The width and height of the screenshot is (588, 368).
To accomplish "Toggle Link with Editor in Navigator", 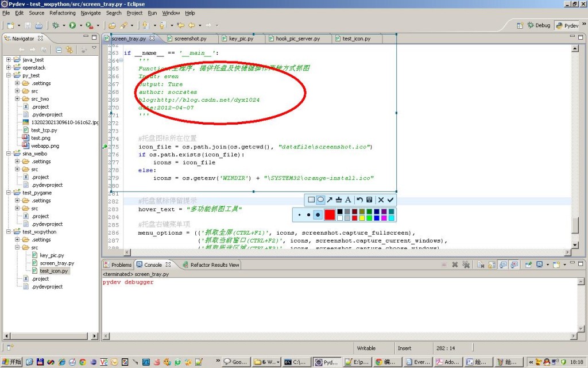I will click(69, 49).
